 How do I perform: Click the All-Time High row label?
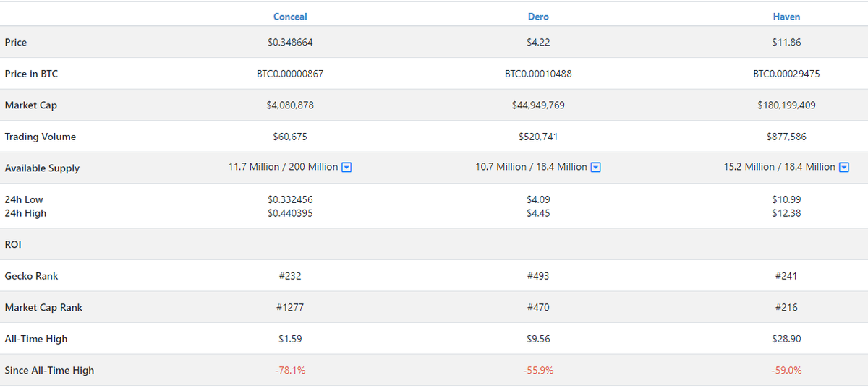[x=36, y=339]
